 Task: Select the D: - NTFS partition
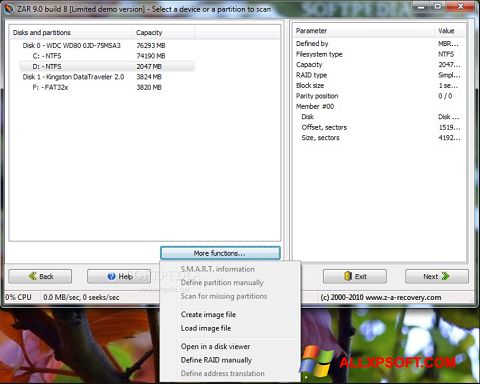[107, 66]
